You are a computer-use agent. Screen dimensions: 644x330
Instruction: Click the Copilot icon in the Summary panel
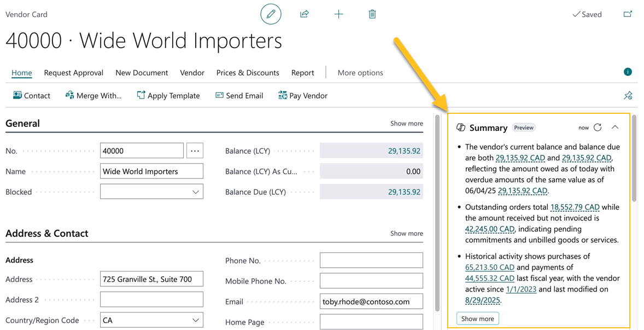coord(460,127)
